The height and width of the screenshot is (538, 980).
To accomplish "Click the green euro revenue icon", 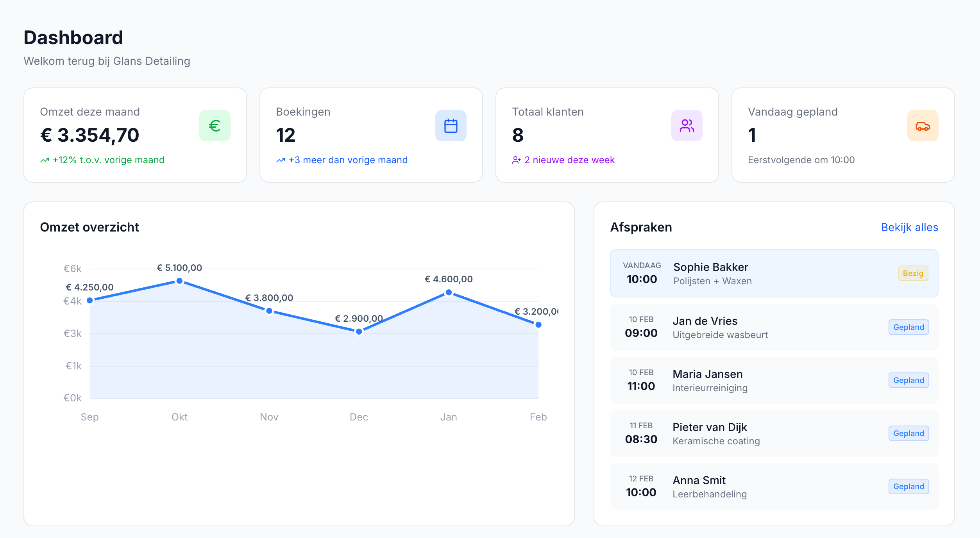I will pos(215,126).
